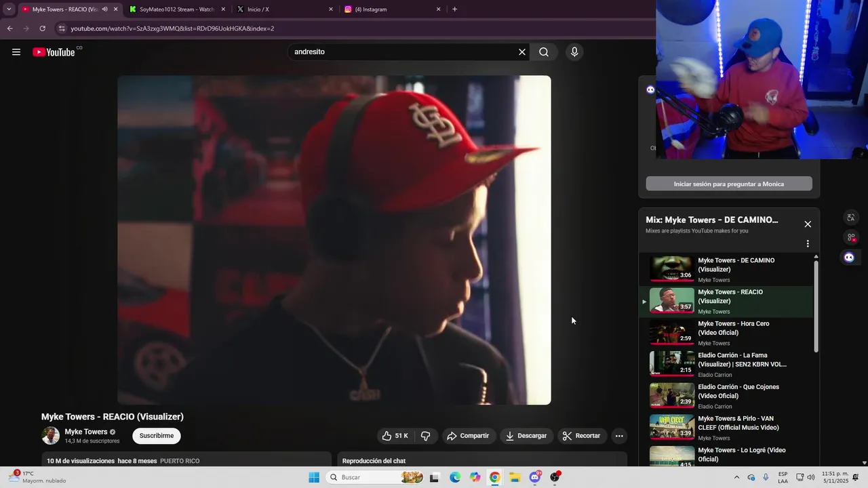868x488 pixels.
Task: Play Eladio Carrión Que Cojones from mix
Action: coord(726,396)
